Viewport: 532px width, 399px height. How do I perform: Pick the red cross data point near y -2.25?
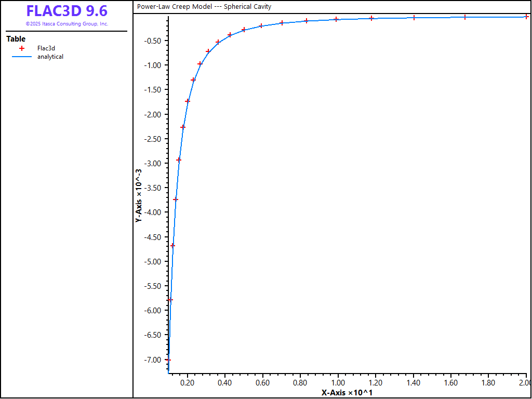click(183, 127)
